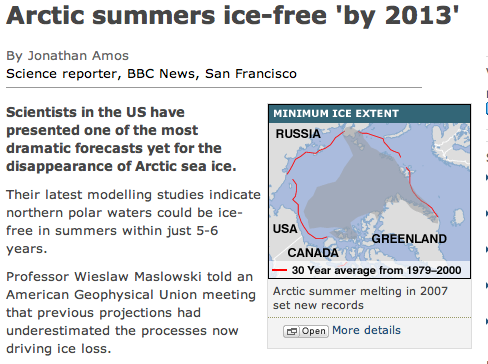Click the GREENLAND label on the map
Image resolution: width=488 pixels, height=364 pixels.
409,239
